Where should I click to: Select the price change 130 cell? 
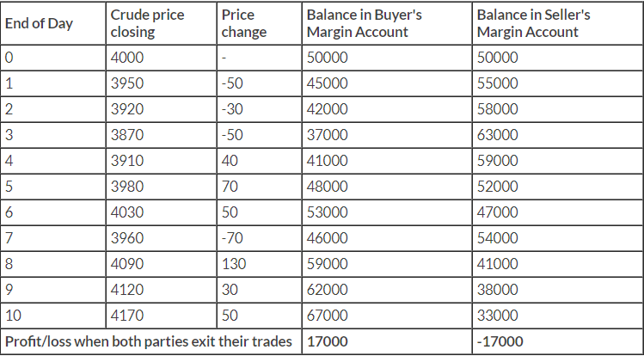[259, 264]
